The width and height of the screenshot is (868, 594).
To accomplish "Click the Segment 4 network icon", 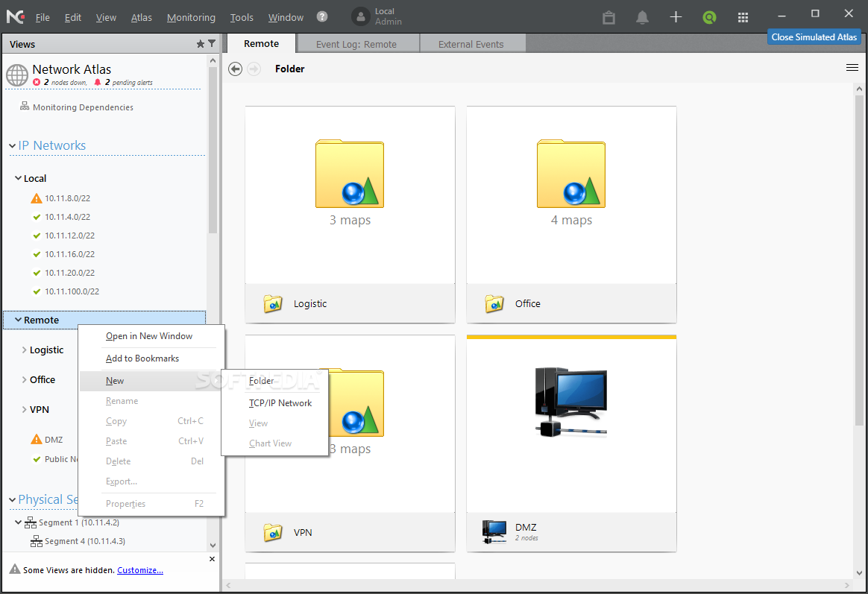I will pyautogui.click(x=37, y=541).
